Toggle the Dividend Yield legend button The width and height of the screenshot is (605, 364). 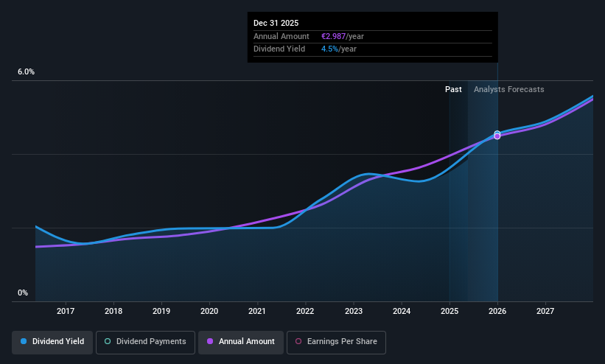[52, 342]
